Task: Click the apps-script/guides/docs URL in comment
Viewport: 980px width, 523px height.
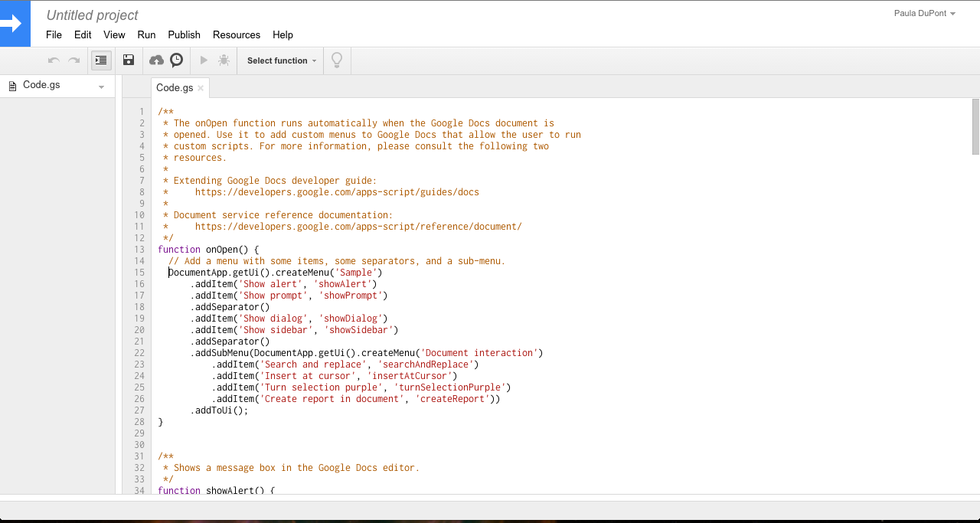Action: pyautogui.click(x=337, y=192)
